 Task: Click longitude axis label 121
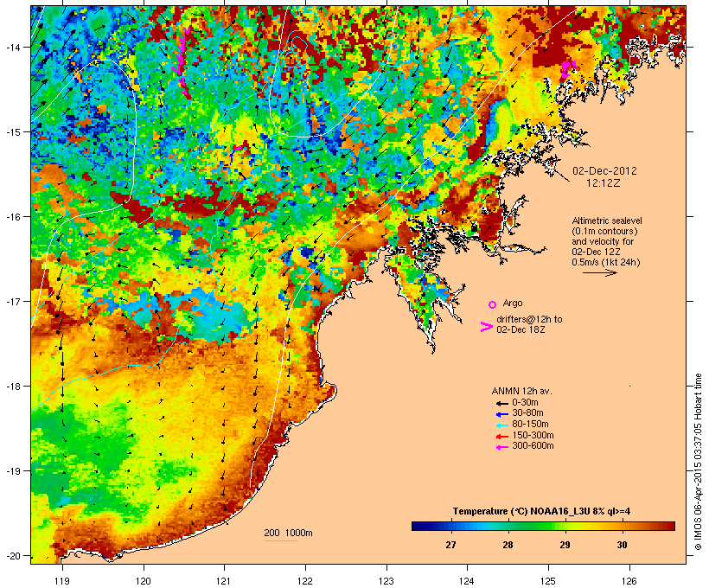[x=224, y=581]
